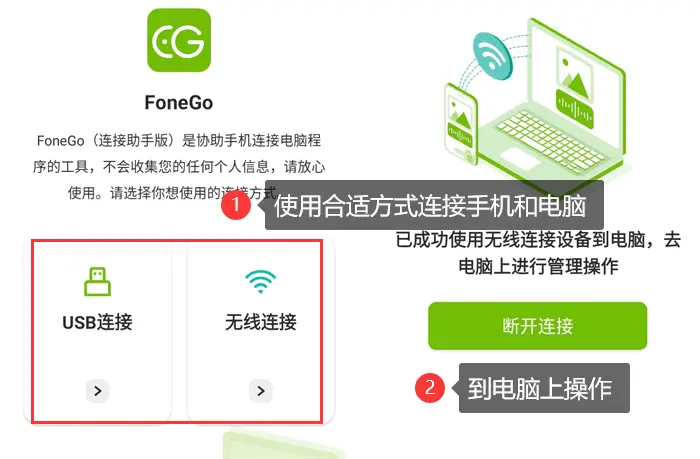The image size is (700, 459).
Task: Click the FoneGo description paragraph
Action: (x=179, y=167)
